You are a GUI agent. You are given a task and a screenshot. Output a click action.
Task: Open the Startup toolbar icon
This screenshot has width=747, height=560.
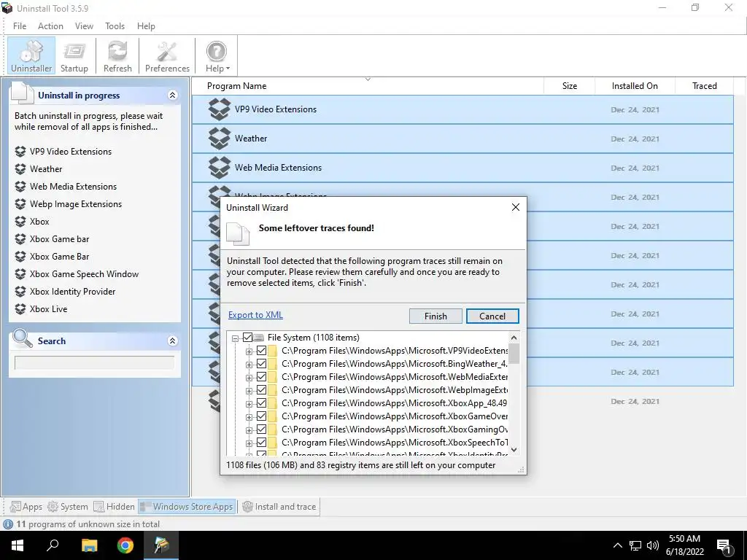pyautogui.click(x=74, y=55)
